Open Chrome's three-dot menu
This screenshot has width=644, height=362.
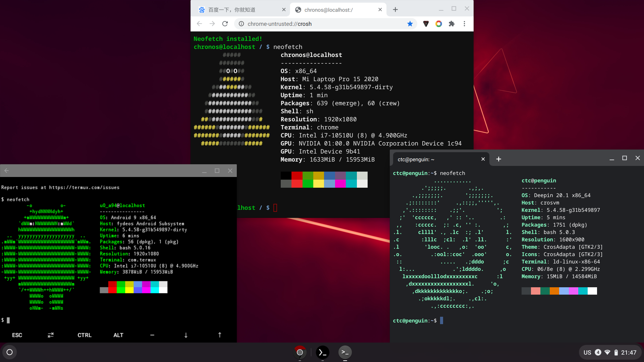point(465,24)
